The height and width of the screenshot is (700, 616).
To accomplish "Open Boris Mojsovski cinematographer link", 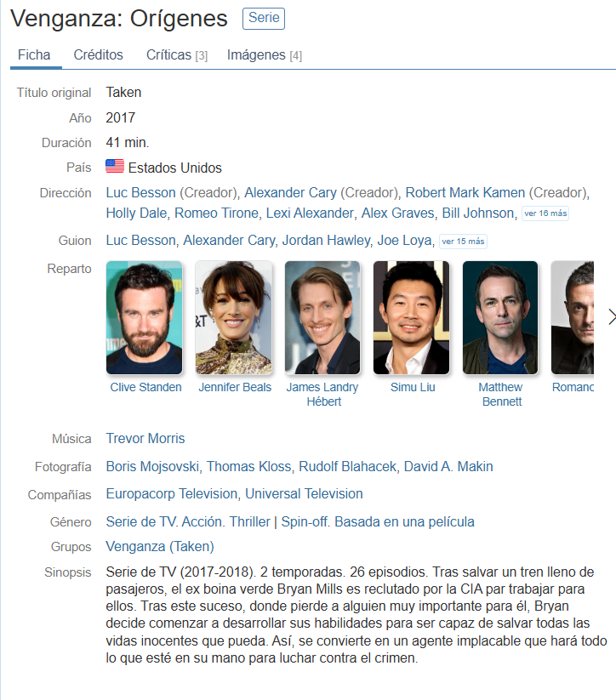I will pyautogui.click(x=152, y=466).
